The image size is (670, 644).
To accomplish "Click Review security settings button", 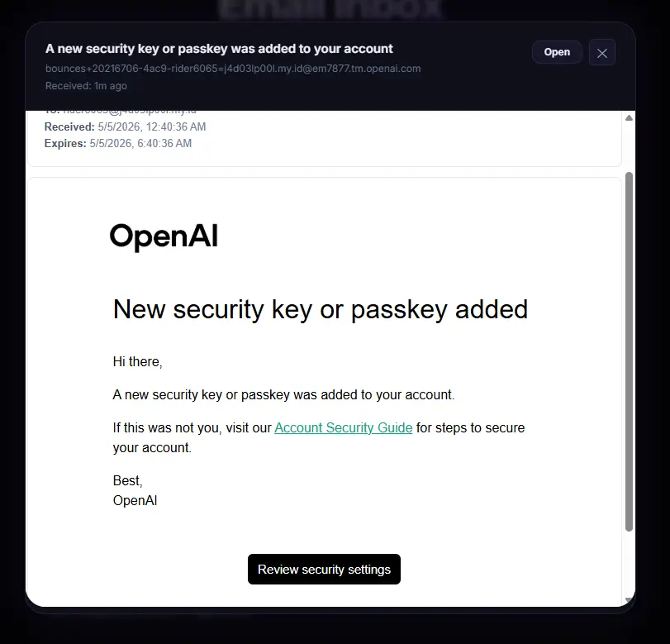I will pyautogui.click(x=324, y=569).
